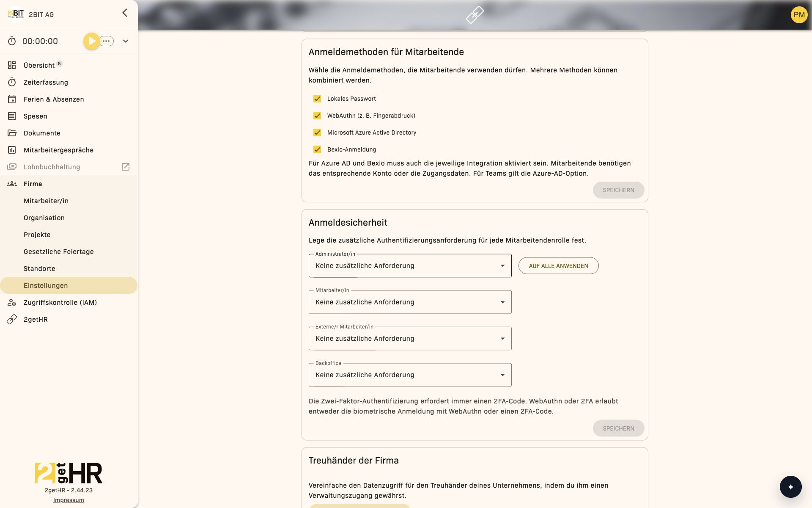This screenshot has width=812, height=508.
Task: Click the Dokumente folder icon
Action: point(12,133)
